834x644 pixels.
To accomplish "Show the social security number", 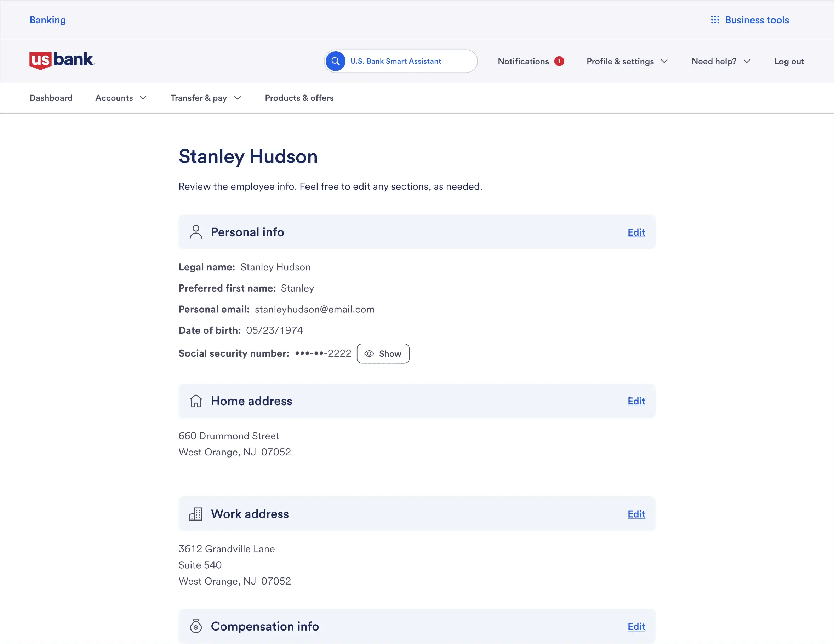I will pyautogui.click(x=383, y=353).
